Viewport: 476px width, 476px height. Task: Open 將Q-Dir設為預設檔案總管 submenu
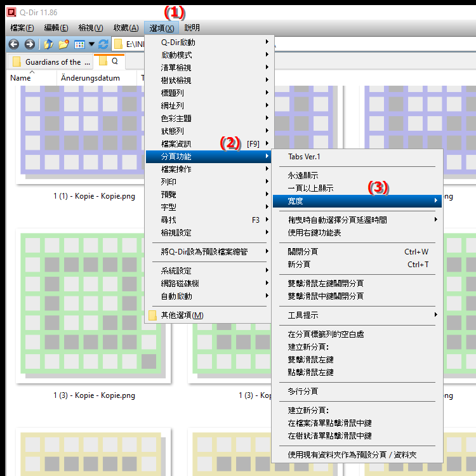(209, 252)
